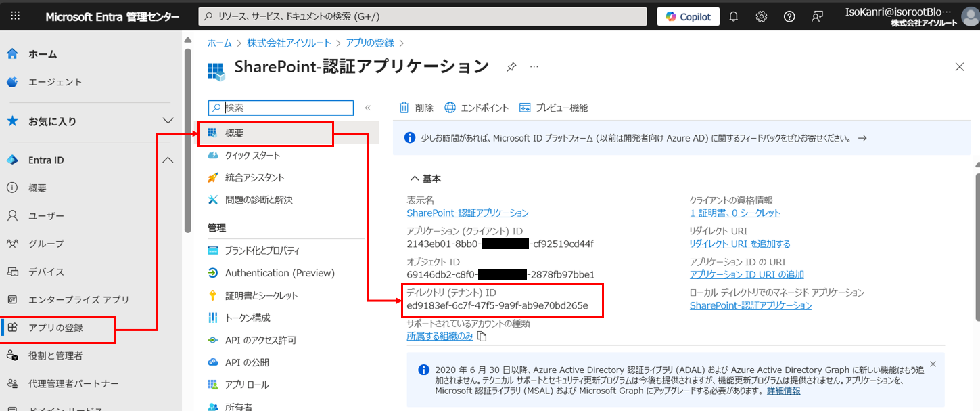Click the ホーム house icon in sidebar
This screenshot has height=411, width=980.
[x=12, y=54]
